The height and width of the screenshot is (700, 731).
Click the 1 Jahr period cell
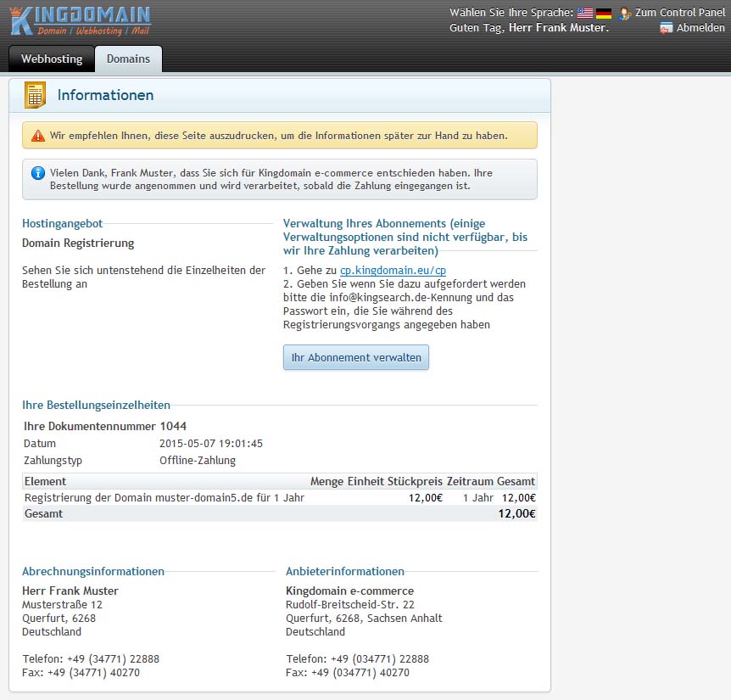[477, 497]
